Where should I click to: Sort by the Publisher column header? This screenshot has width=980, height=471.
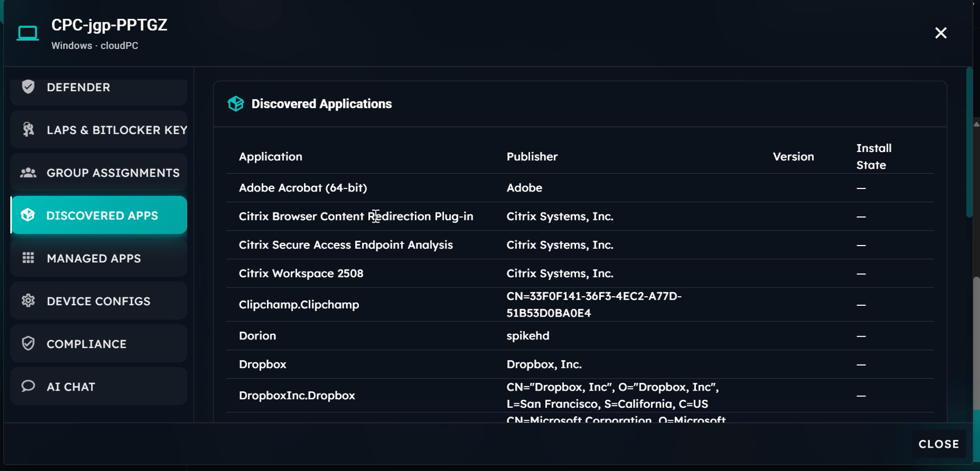pos(532,157)
